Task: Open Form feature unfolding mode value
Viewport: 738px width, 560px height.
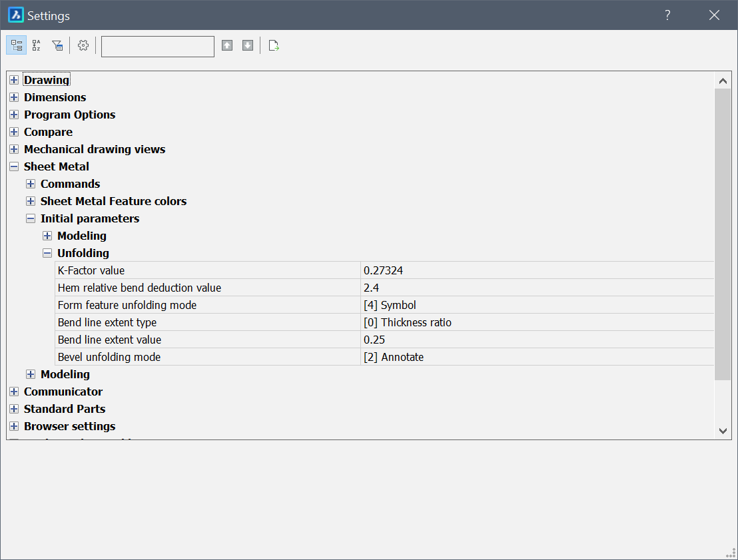Action: (536, 305)
